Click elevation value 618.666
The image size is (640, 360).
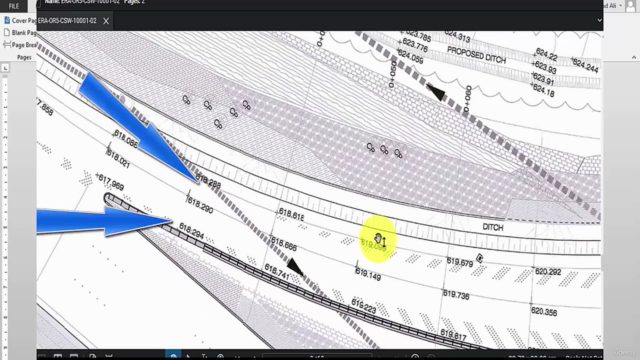pyautogui.click(x=284, y=244)
